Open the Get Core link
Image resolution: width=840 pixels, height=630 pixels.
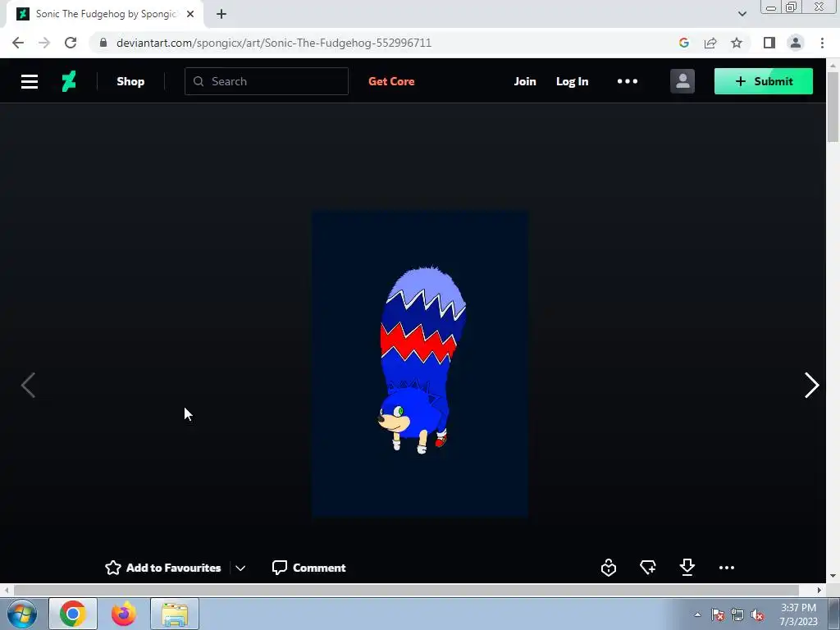coord(391,81)
